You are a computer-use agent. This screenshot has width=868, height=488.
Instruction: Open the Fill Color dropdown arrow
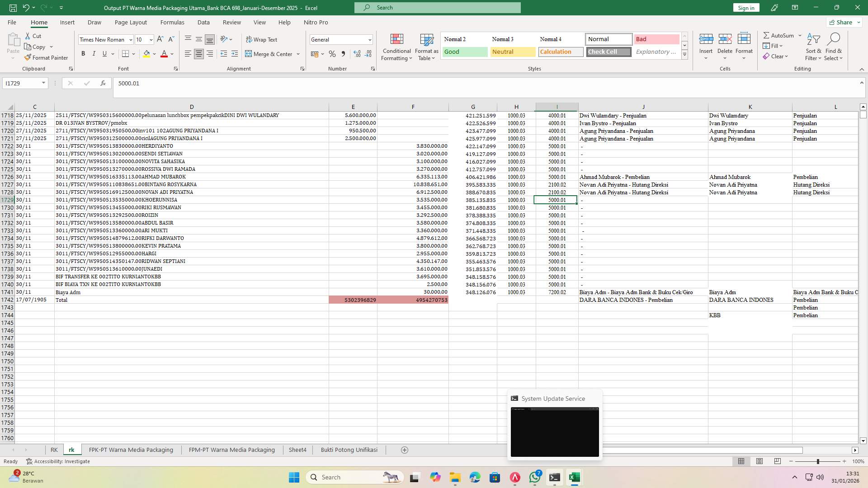(x=154, y=54)
